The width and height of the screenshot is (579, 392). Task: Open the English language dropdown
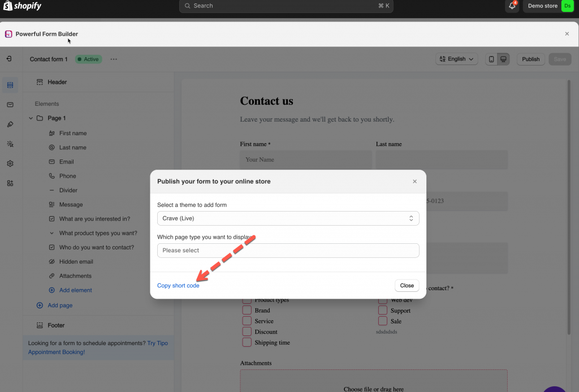click(x=456, y=59)
